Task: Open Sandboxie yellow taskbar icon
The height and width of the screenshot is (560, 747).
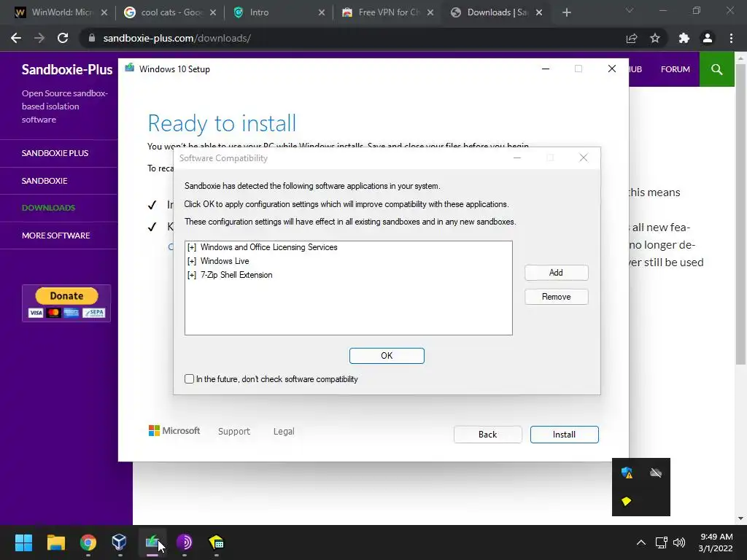Action: click(216, 542)
